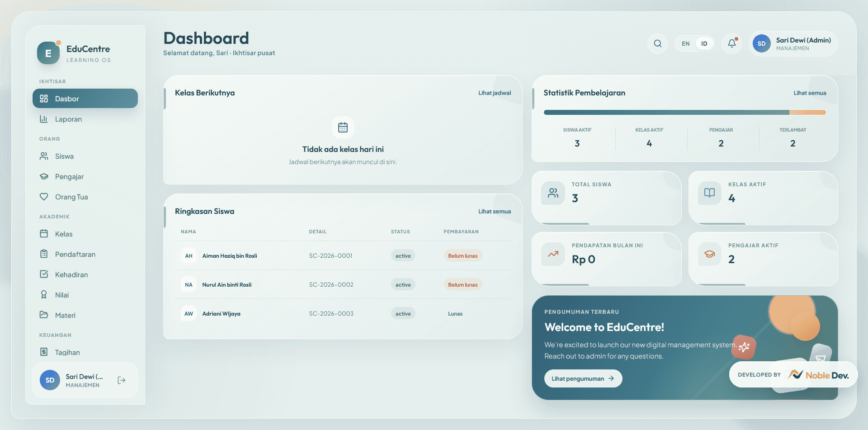868x430 pixels.
Task: Click the Total Siswa stat card
Action: click(607, 198)
